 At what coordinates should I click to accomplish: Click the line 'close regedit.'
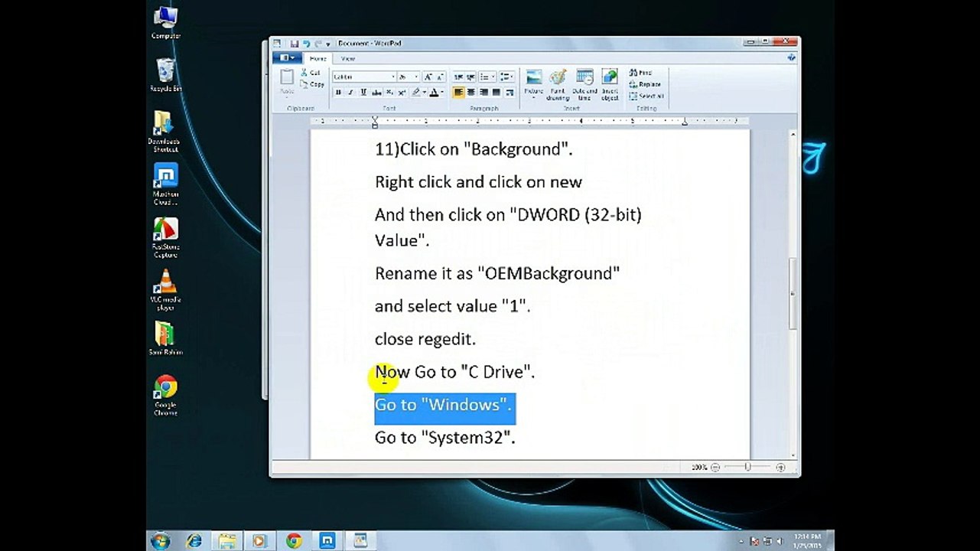425,339
